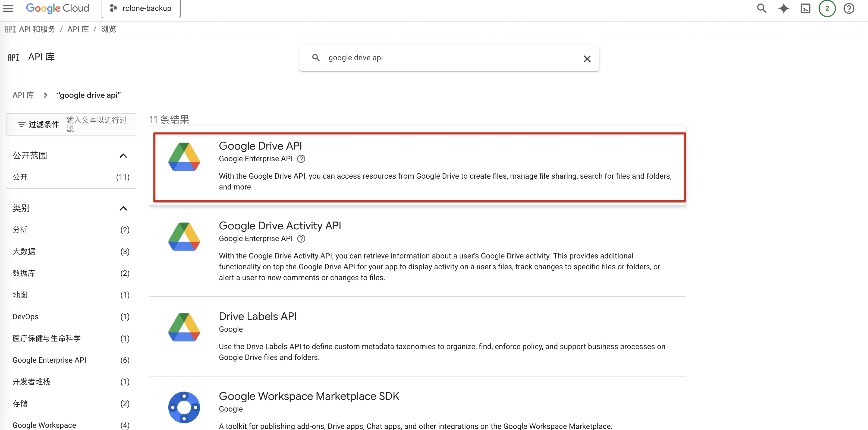The height and width of the screenshot is (430, 868).
Task: Open the help question mark icon
Action: 849,8
